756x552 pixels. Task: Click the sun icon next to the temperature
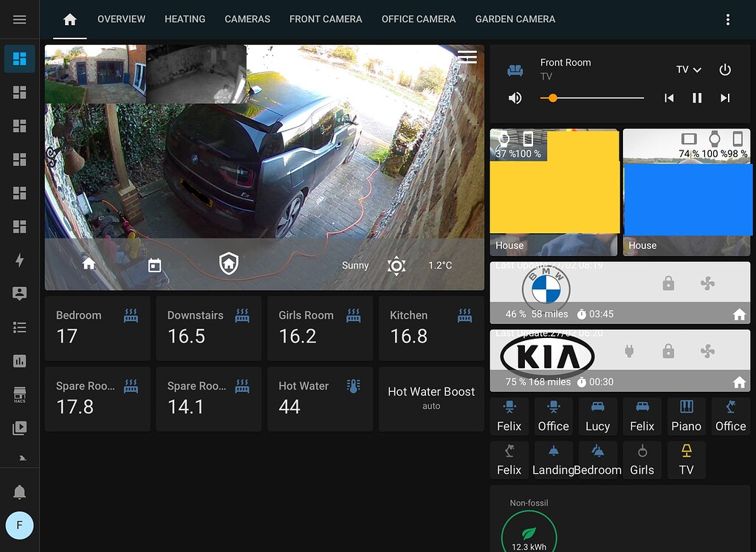pyautogui.click(x=396, y=265)
